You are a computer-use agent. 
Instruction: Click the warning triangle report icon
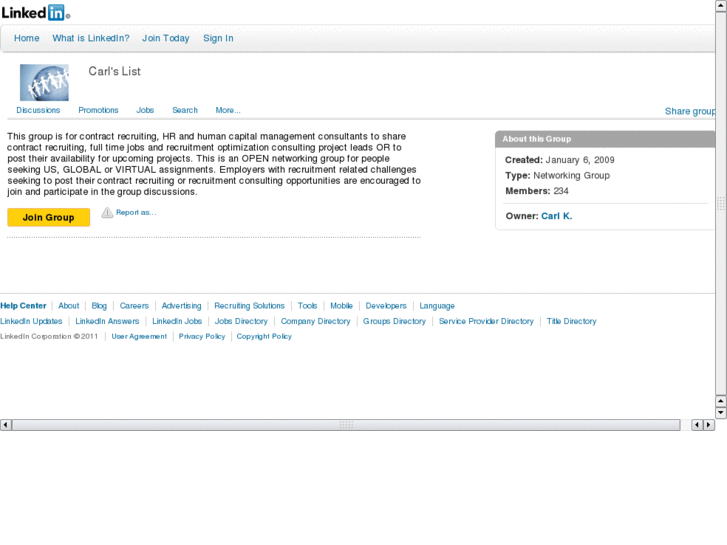(x=107, y=212)
